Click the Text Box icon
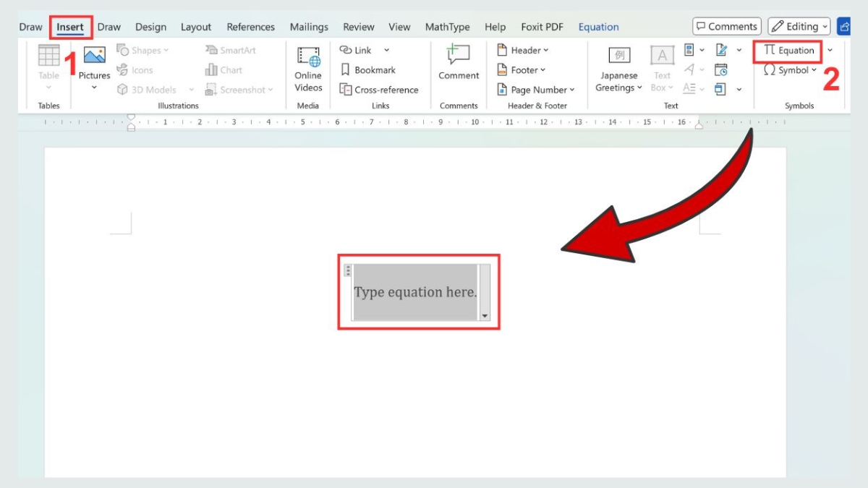868x488 pixels. (x=662, y=56)
